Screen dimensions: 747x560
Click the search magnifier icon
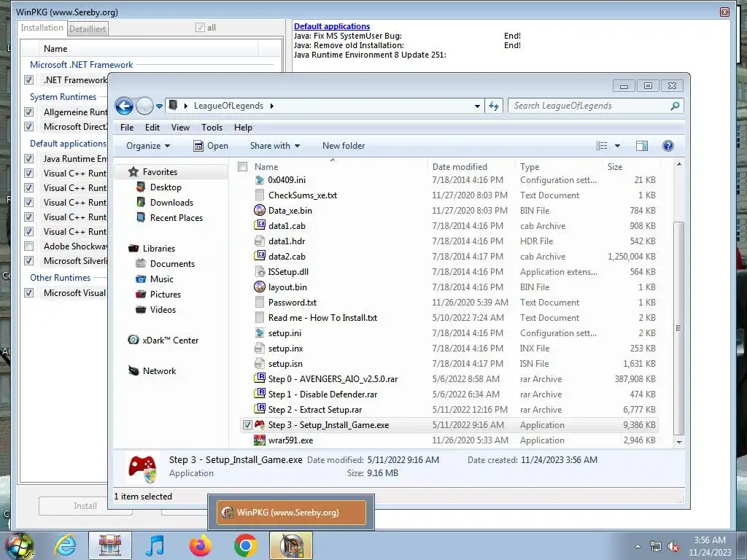[675, 106]
